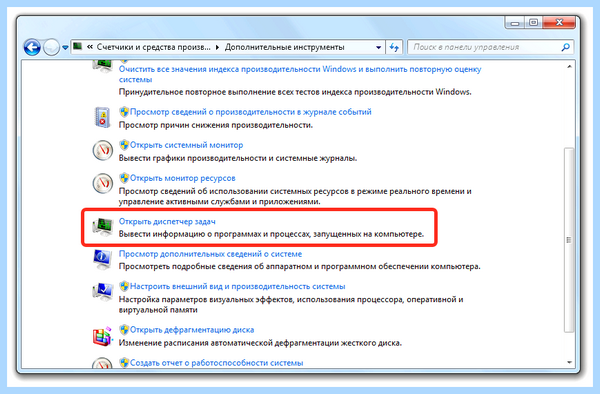Click the colorful disk defragmenter icon

(x=103, y=337)
